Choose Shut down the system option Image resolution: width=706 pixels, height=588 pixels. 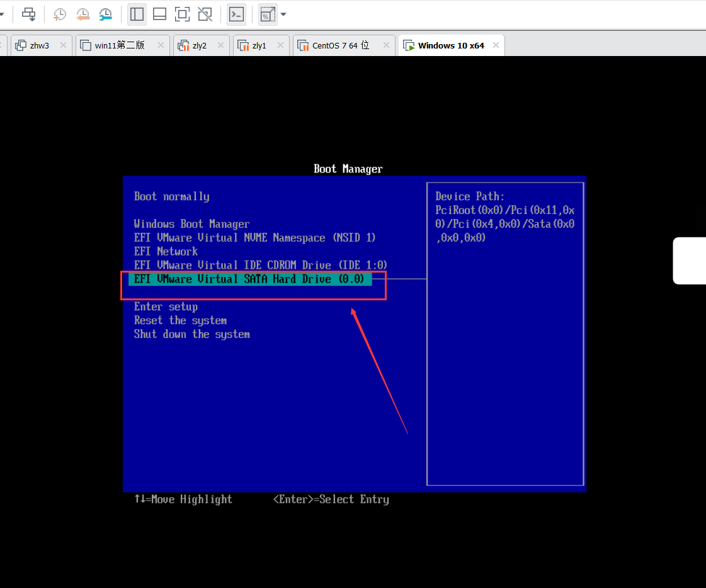[x=192, y=334]
